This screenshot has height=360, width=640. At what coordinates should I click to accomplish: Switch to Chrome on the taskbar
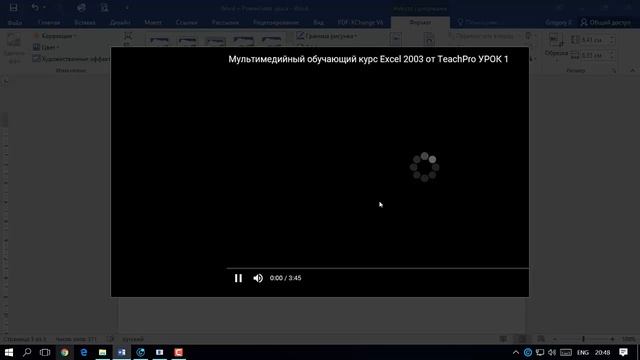pos(64,352)
